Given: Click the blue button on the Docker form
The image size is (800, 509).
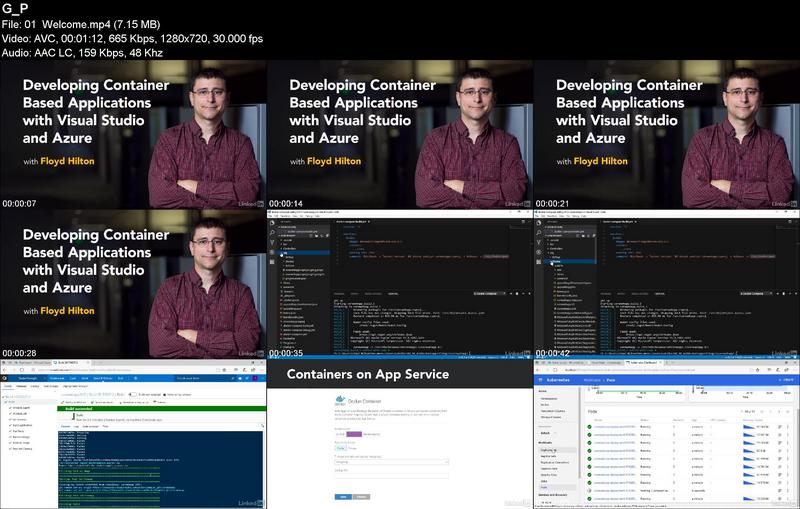Looking at the screenshot, I should [x=343, y=496].
